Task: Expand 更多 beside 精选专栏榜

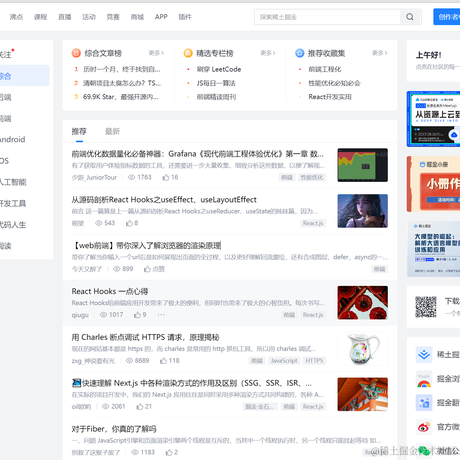Action: (x=268, y=53)
